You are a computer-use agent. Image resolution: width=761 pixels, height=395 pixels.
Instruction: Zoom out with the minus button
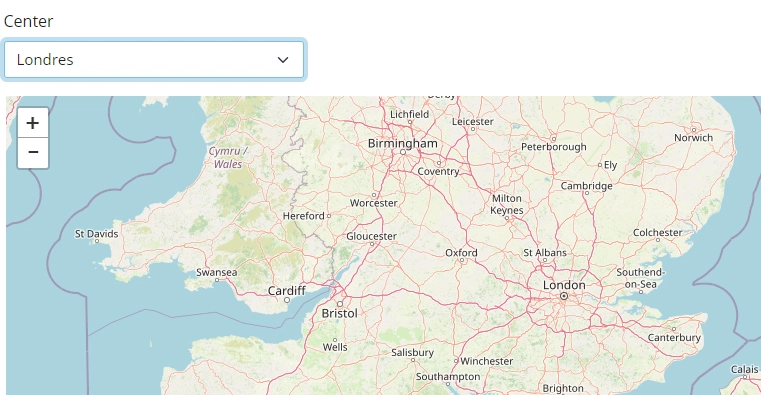point(33,153)
